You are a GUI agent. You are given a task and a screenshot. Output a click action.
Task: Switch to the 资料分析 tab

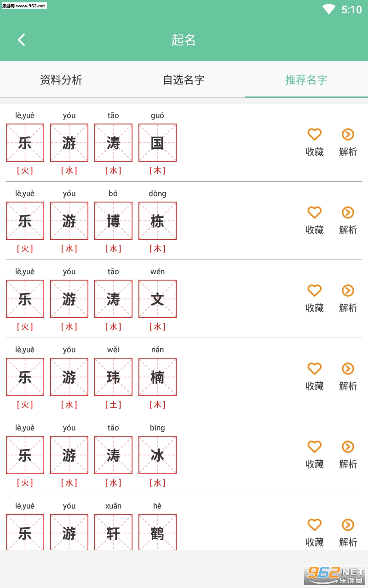pos(61,80)
